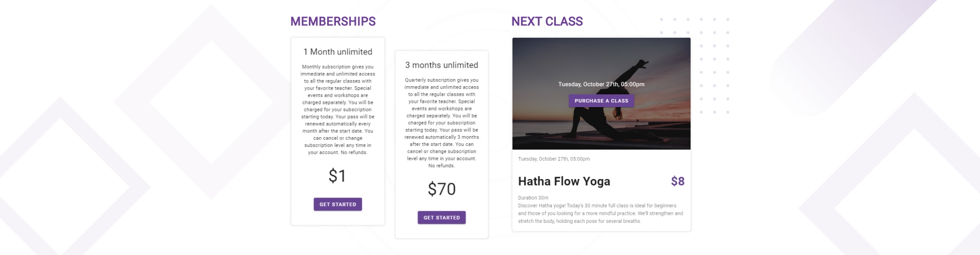Click the 1 Month unlimited plan title
980x255 pixels.
click(x=338, y=52)
